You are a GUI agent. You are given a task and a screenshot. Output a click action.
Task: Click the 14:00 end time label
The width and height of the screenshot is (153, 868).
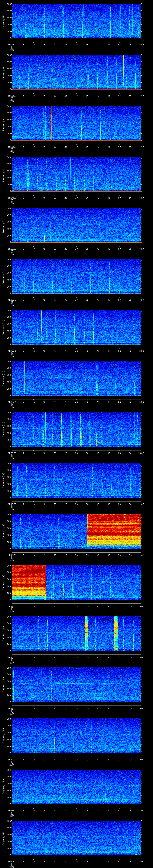point(141,657)
